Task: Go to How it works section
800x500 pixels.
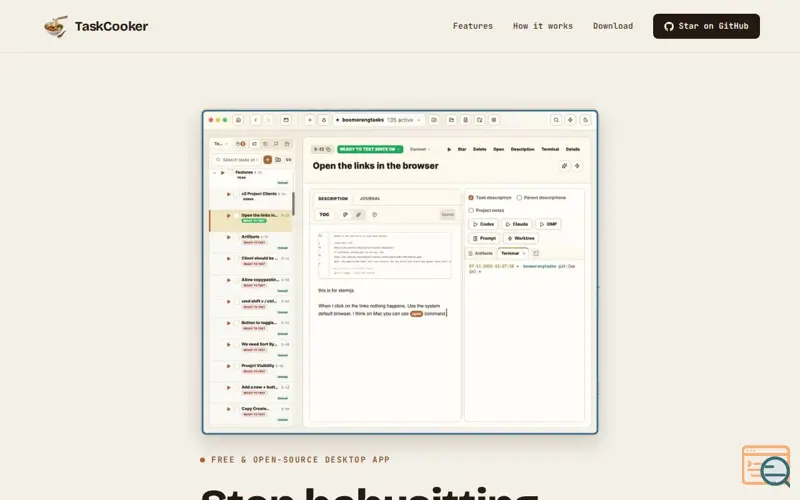Action: click(542, 26)
